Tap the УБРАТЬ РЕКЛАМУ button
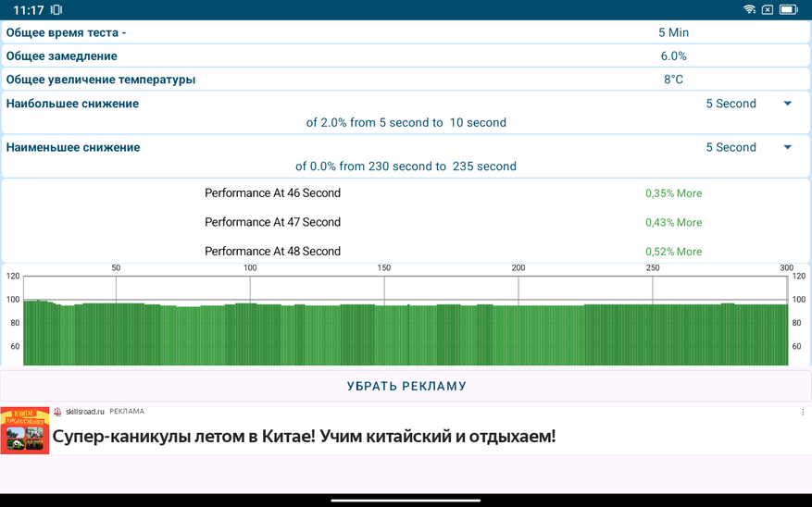Image resolution: width=812 pixels, height=507 pixels. coord(406,386)
